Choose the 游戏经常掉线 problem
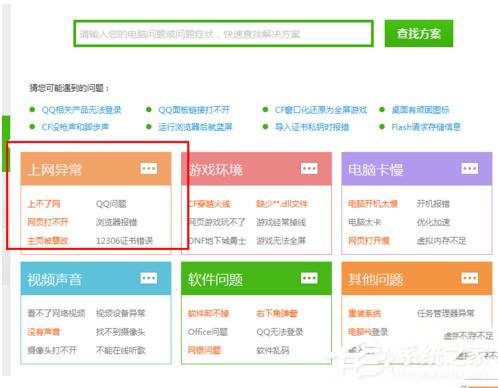Viewport: 498px width, 388px height. click(x=281, y=222)
